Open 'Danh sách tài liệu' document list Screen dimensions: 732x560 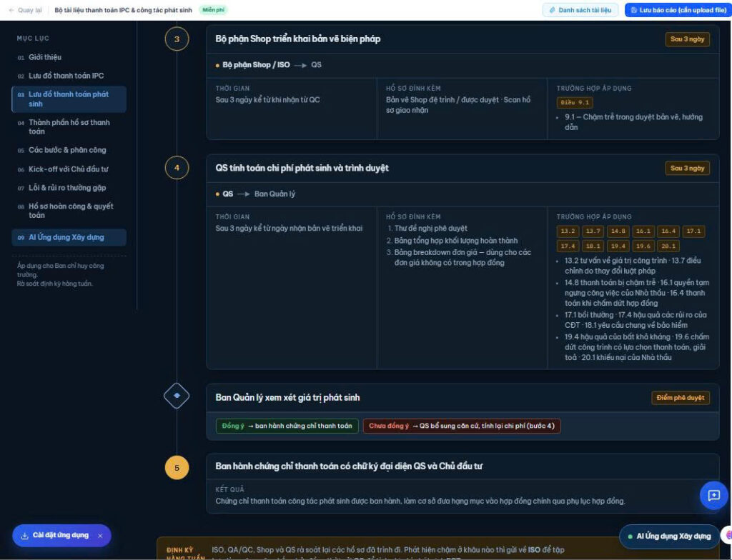(580, 10)
